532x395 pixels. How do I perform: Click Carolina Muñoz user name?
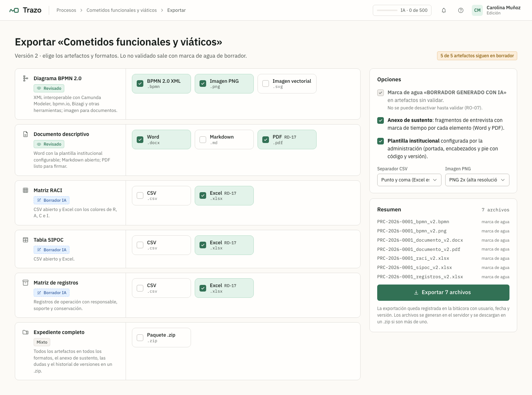[x=504, y=8]
